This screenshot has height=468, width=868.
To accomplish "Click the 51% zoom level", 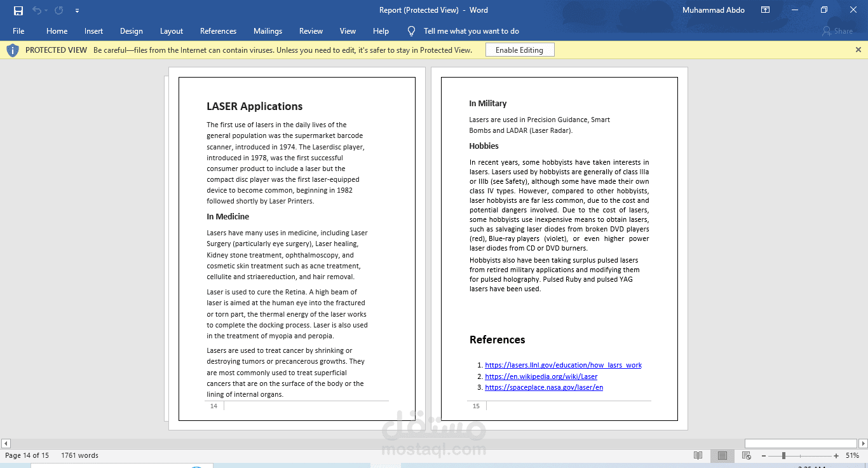I will pyautogui.click(x=852, y=455).
